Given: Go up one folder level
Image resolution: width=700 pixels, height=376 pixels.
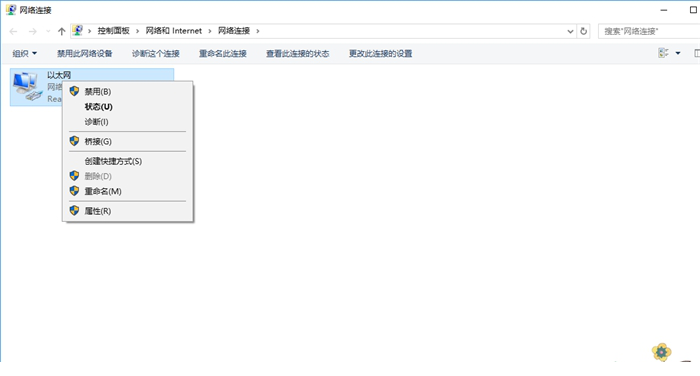Looking at the screenshot, I should pyautogui.click(x=62, y=31).
